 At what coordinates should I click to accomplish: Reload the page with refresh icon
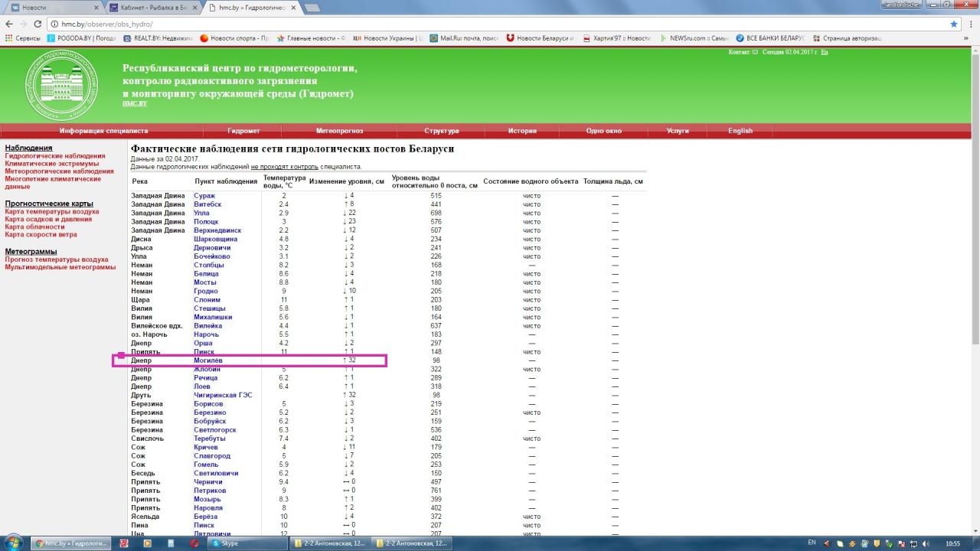point(39,24)
